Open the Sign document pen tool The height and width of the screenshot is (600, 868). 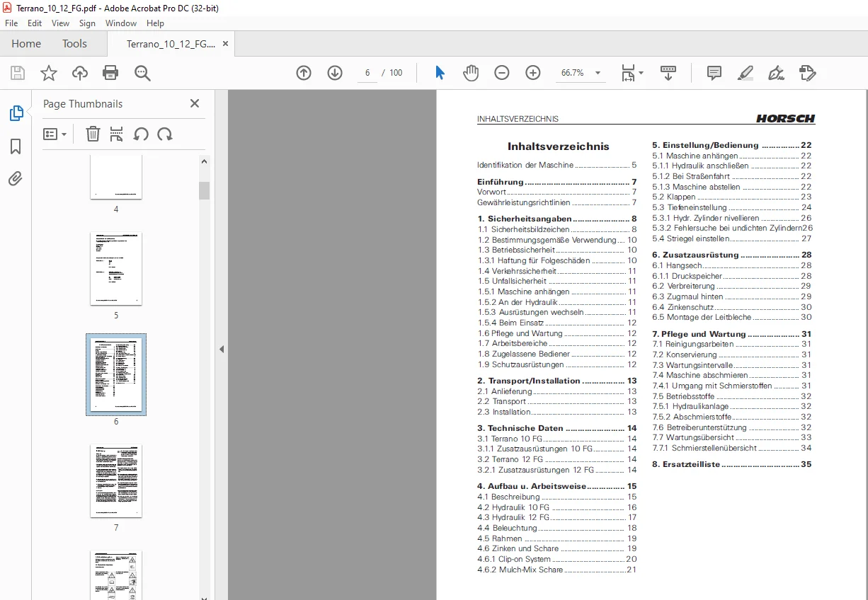pos(777,73)
